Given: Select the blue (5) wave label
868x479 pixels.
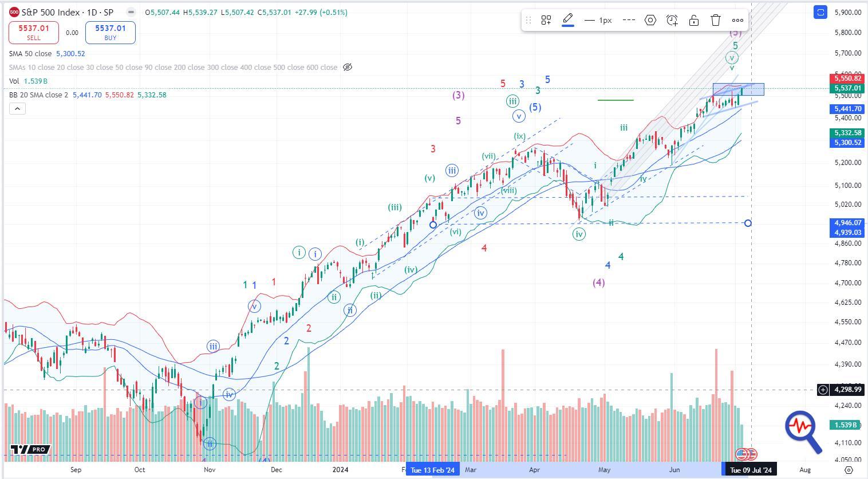Looking at the screenshot, I should click(535, 107).
